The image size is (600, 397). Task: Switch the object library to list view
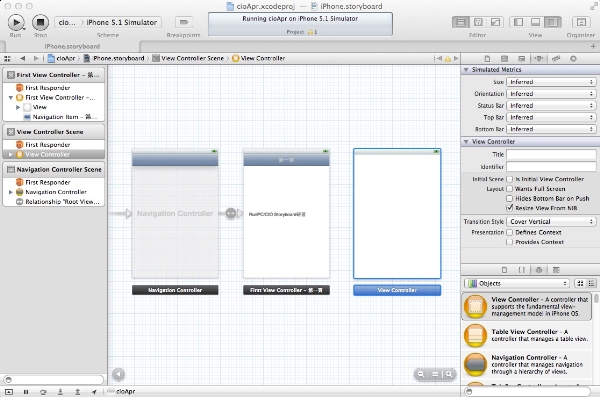coord(592,283)
